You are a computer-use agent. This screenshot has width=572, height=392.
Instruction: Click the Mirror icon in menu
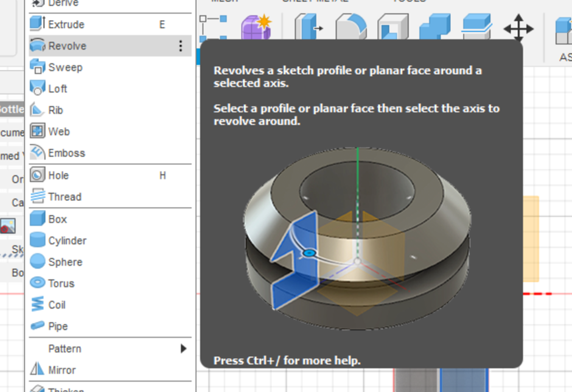click(37, 369)
